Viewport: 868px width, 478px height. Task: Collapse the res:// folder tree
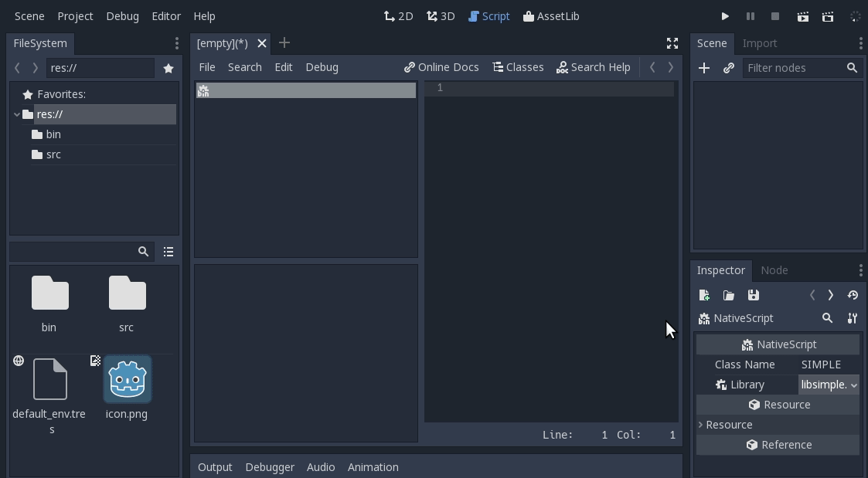[17, 114]
